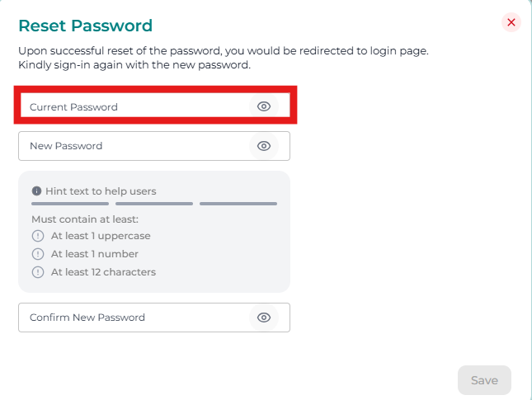Close the Reset Password dialog

click(511, 22)
